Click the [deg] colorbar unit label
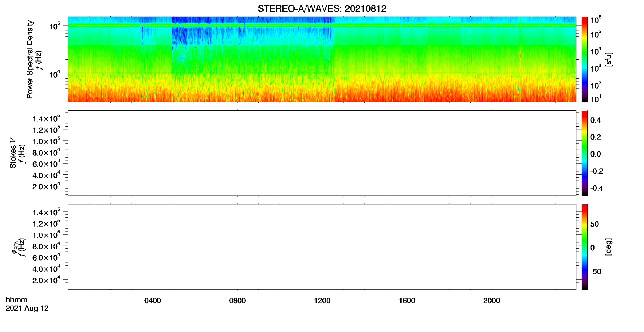The image size is (644, 332). (609, 247)
